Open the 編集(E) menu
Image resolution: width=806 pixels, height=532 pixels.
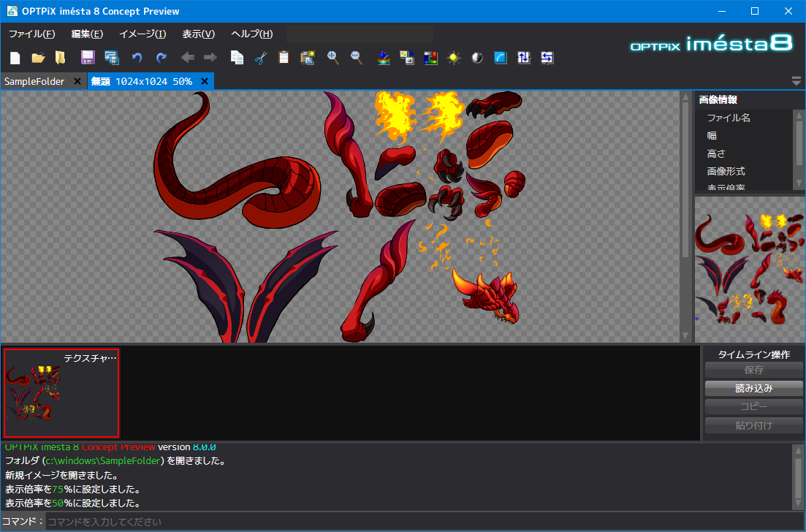(x=87, y=34)
